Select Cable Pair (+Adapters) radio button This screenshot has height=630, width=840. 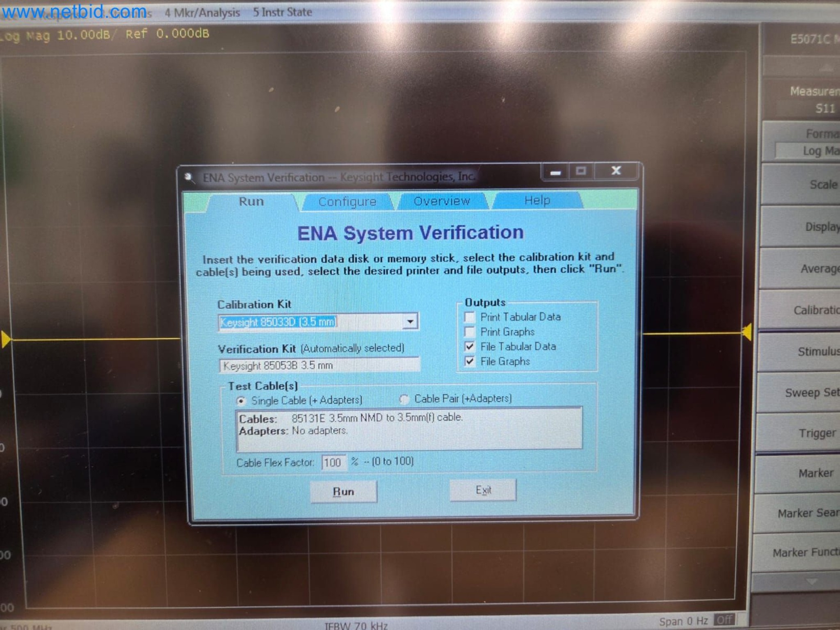point(404,399)
